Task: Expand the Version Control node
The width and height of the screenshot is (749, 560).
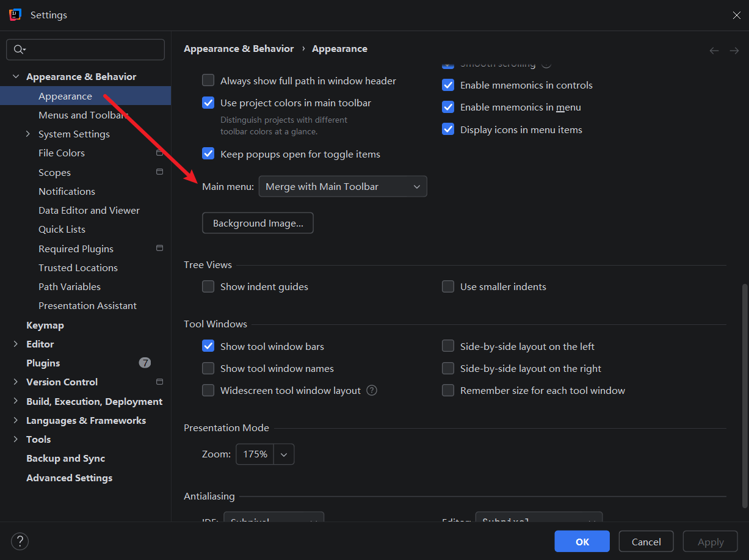Action: coord(15,382)
